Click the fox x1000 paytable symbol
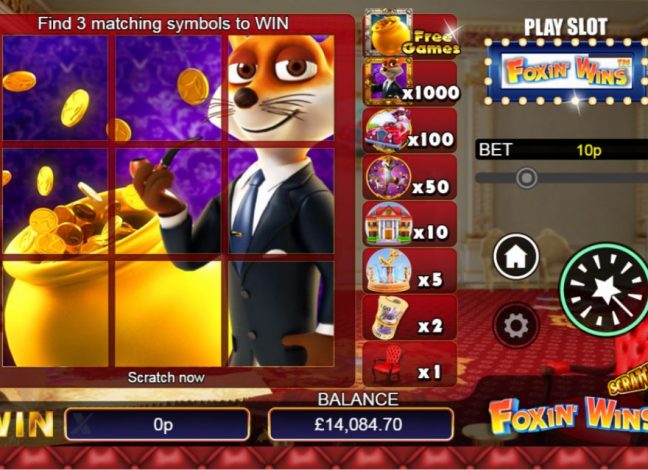 (387, 81)
